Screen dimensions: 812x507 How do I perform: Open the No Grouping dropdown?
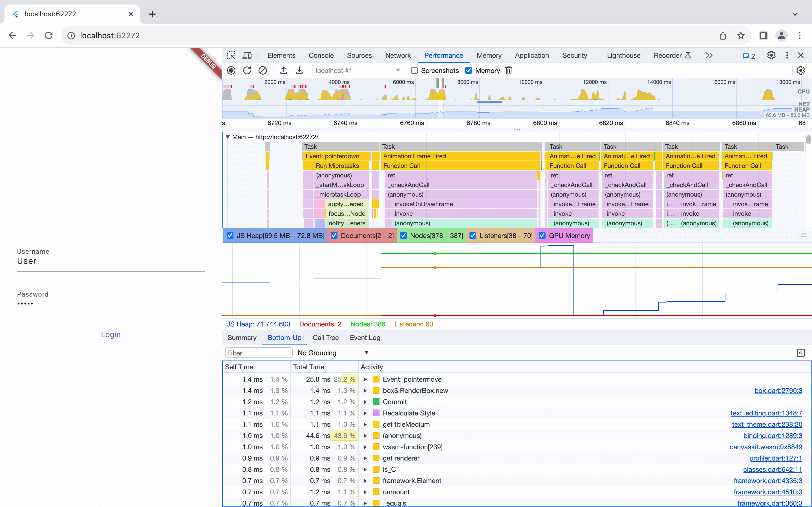[x=333, y=353]
